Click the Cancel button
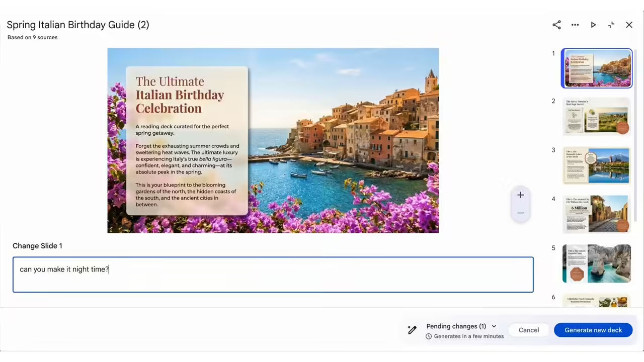The width and height of the screenshot is (644, 362). 529,330
